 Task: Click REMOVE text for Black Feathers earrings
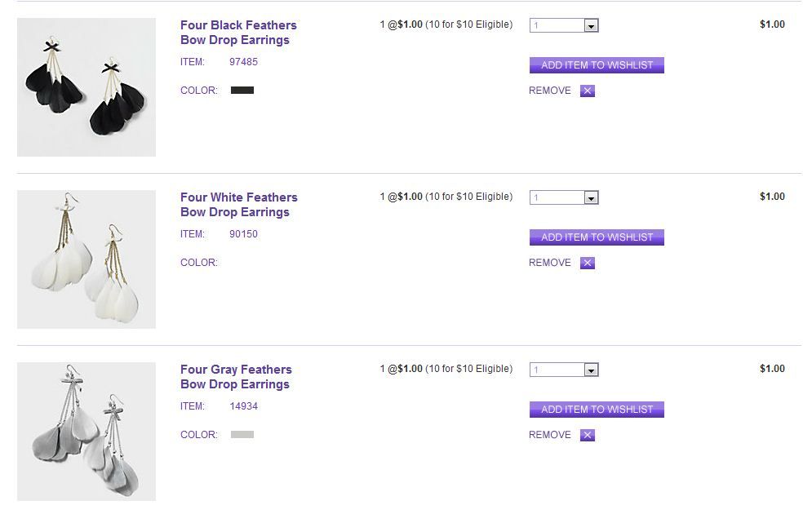[550, 91]
